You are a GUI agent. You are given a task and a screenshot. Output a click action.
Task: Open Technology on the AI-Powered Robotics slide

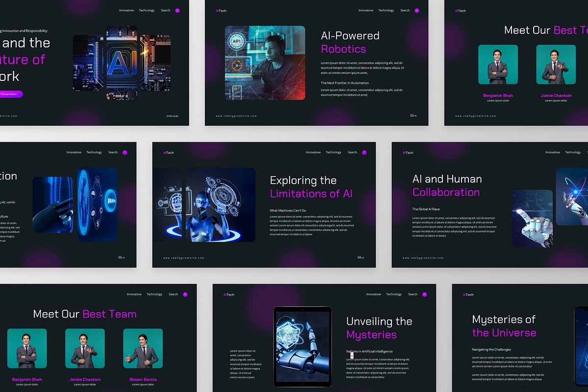pos(386,10)
